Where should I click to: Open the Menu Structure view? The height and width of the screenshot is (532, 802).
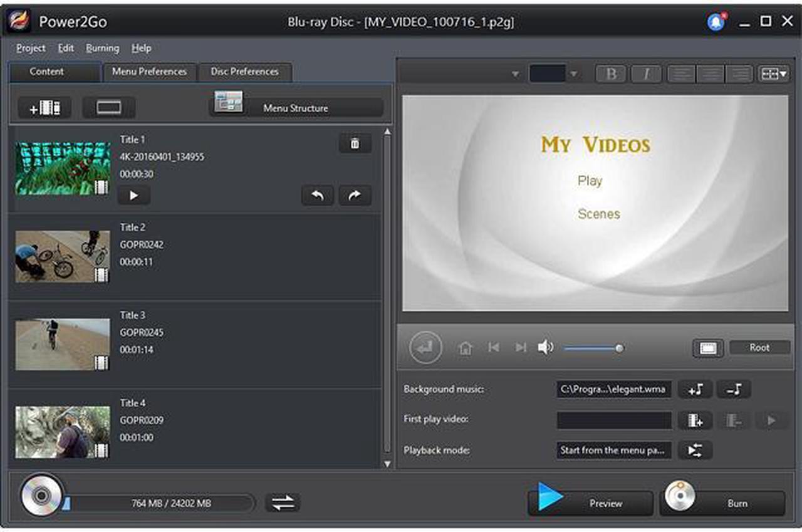point(296,107)
